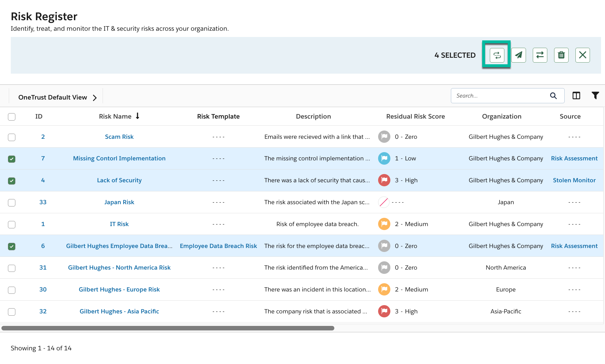This screenshot has width=605, height=364.
Task: Click the no-score icon for Japan Risk
Action: click(384, 202)
